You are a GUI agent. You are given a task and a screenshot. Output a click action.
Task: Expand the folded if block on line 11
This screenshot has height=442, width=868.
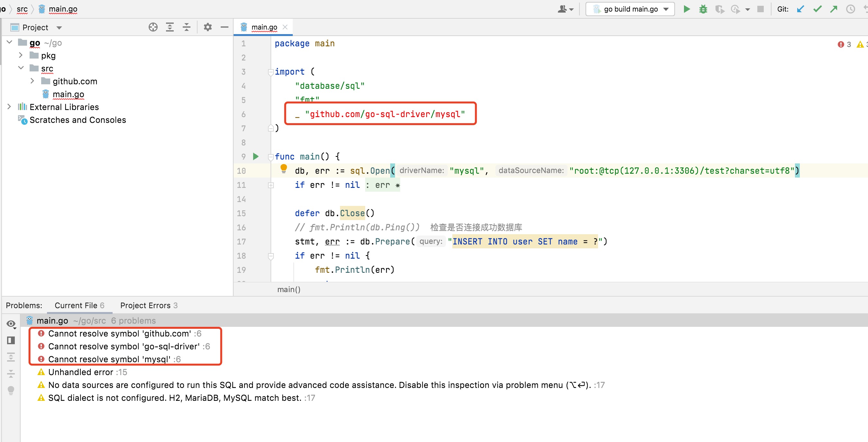click(x=271, y=185)
